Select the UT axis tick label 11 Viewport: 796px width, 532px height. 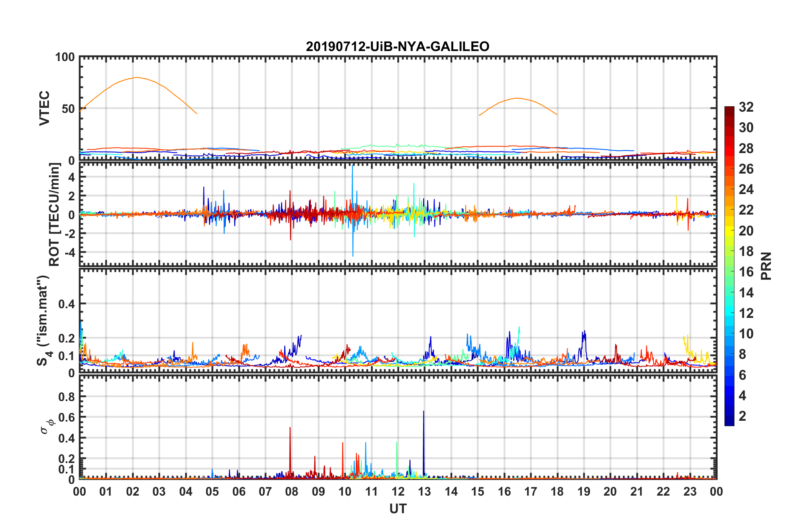(372, 491)
